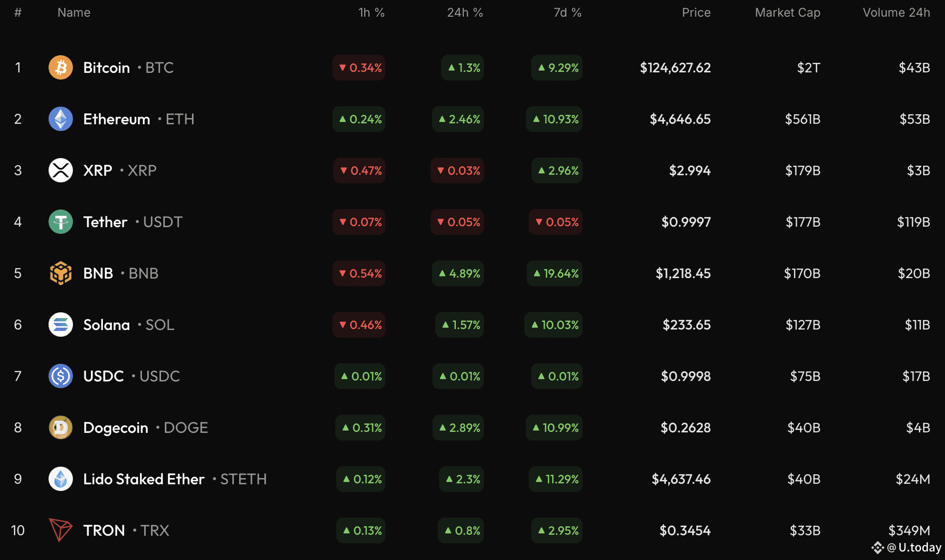945x560 pixels.
Task: Click the Ethereum diamond logo
Action: pyautogui.click(x=60, y=119)
